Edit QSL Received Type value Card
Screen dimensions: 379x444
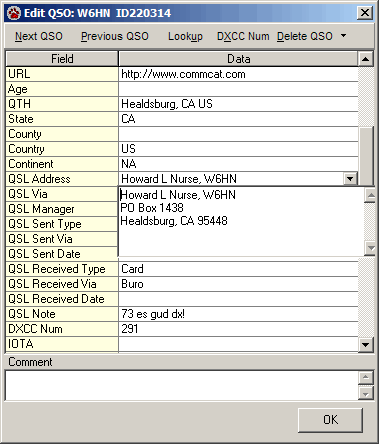point(238,269)
